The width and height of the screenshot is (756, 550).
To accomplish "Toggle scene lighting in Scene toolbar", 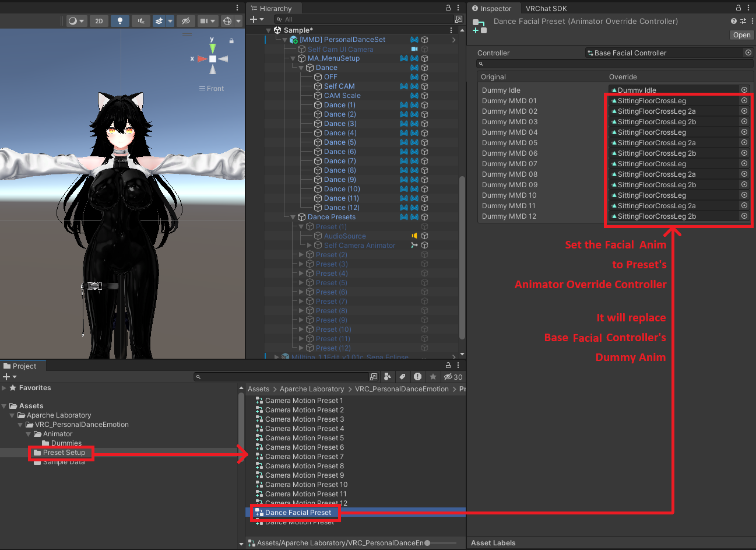I will pos(120,21).
